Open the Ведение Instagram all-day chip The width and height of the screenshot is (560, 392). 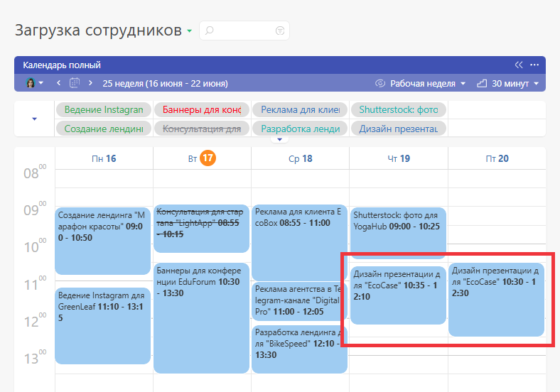click(104, 109)
